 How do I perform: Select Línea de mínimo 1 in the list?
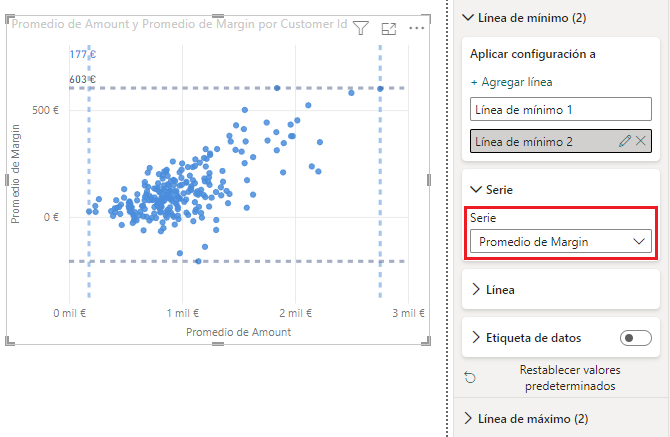pos(560,109)
